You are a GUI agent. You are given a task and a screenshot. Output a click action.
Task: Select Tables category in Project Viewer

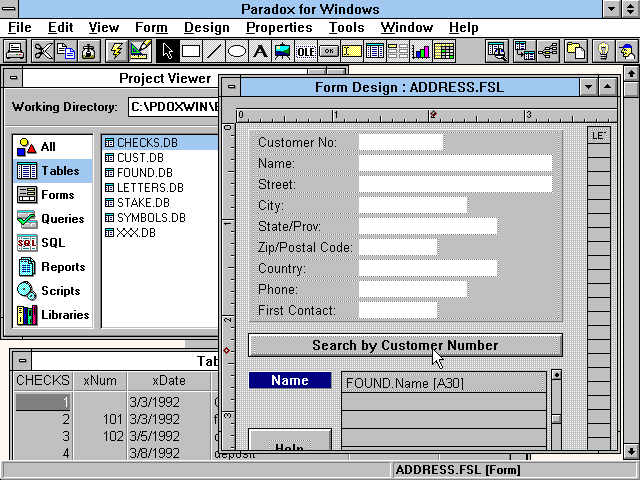53,171
